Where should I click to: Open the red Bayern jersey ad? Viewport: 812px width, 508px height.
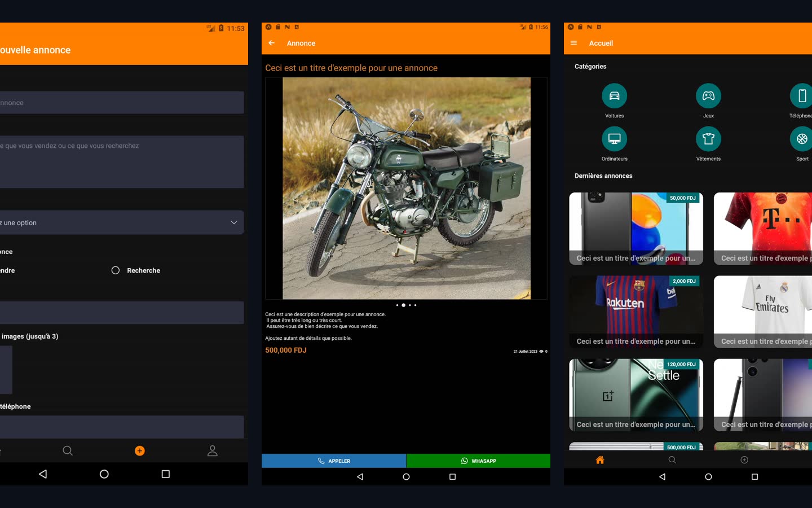click(x=763, y=229)
